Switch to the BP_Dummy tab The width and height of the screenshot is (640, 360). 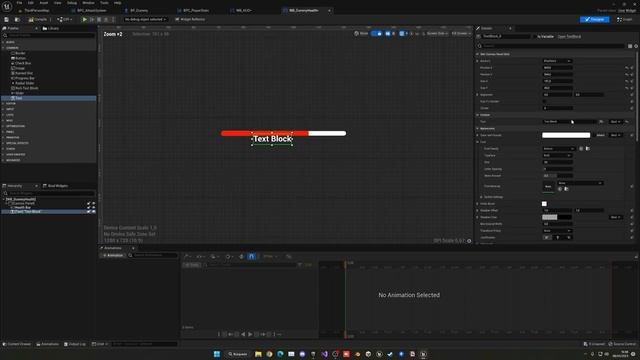pos(139,10)
